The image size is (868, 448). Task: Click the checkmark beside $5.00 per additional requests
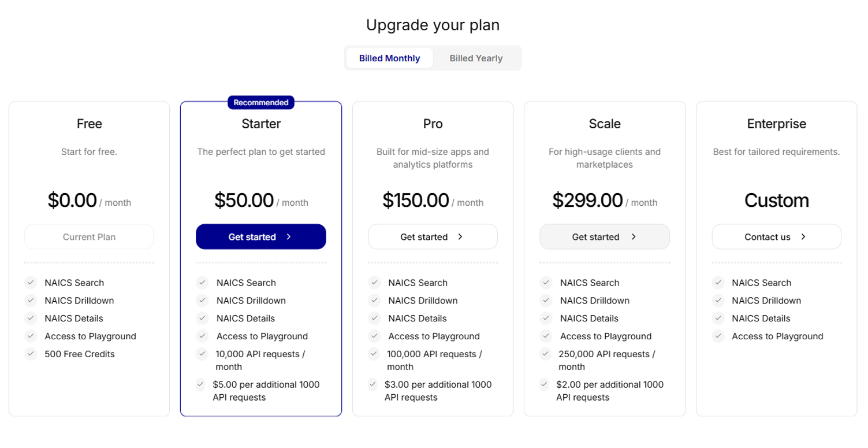coord(200,384)
